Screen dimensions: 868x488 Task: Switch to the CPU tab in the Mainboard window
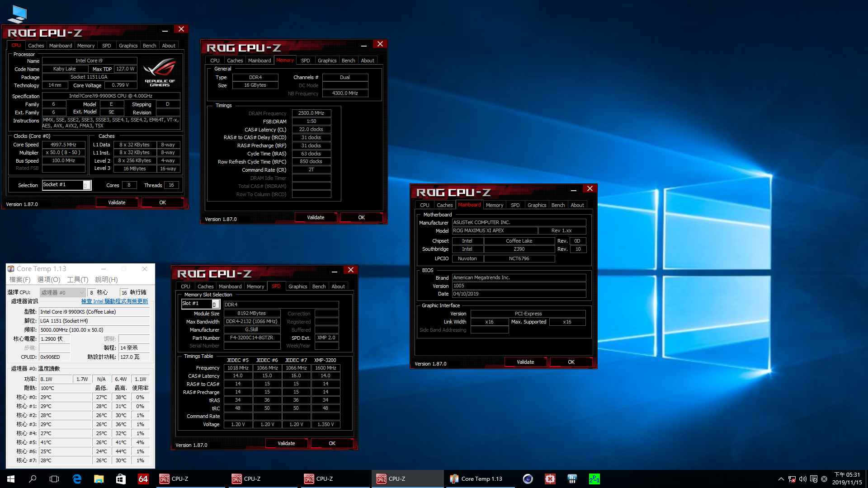coord(425,205)
